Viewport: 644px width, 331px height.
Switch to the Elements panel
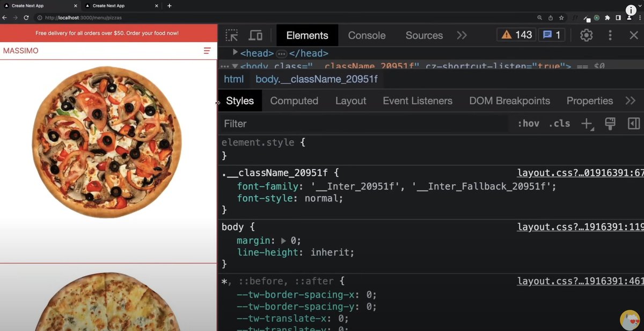tap(307, 35)
